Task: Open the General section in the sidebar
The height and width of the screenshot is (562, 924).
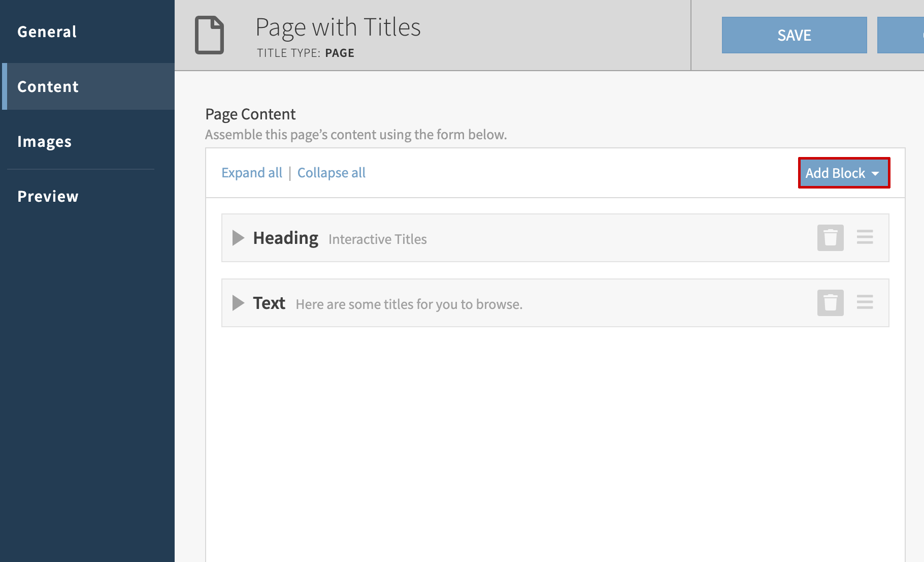Action: pyautogui.click(x=47, y=32)
